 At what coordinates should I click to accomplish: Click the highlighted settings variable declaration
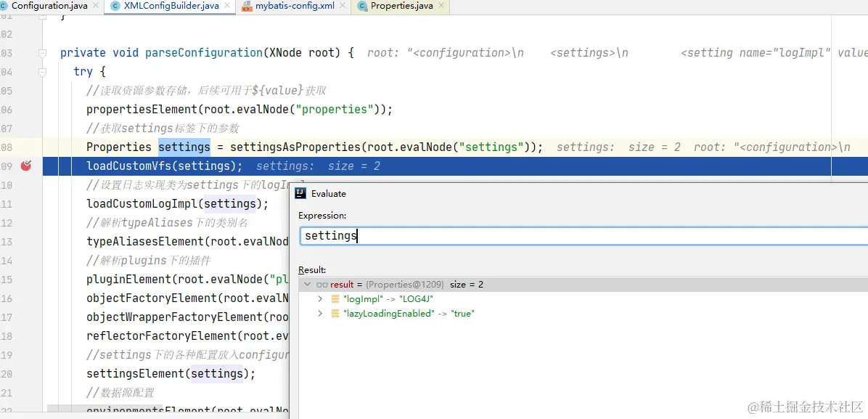184,147
